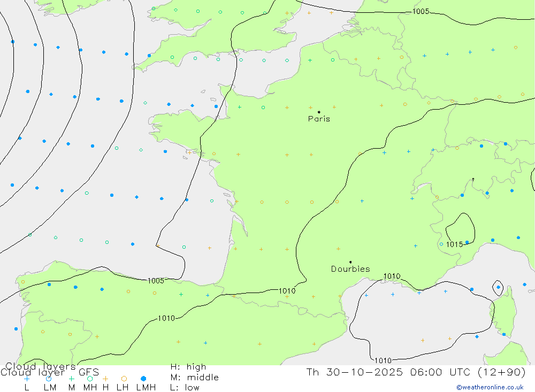Screen dimensions: 535x392
Task: Click the 'GFS' model label
Action: (89, 372)
